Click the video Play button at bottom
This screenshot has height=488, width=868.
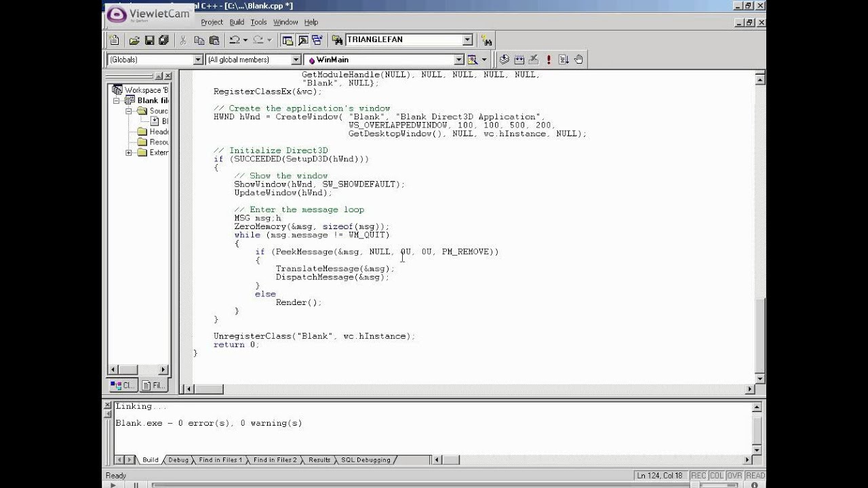tap(113, 485)
